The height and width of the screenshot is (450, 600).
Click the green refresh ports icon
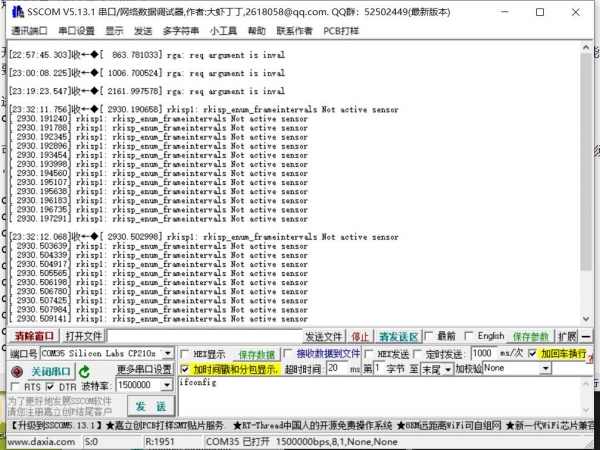coord(85,370)
